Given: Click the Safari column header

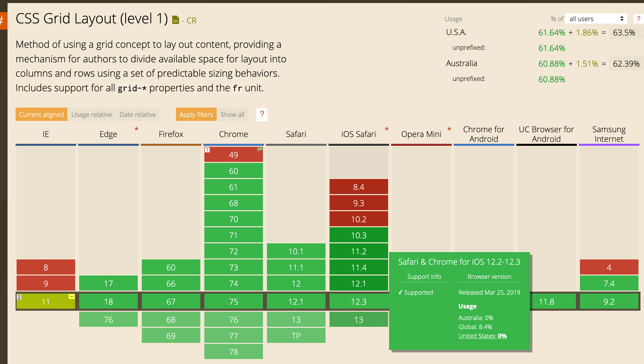Looking at the screenshot, I should (x=296, y=134).
